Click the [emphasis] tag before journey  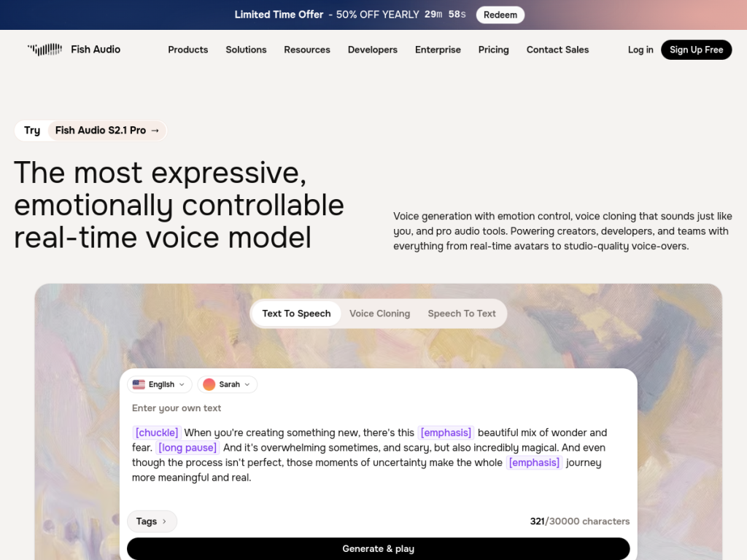pos(534,462)
